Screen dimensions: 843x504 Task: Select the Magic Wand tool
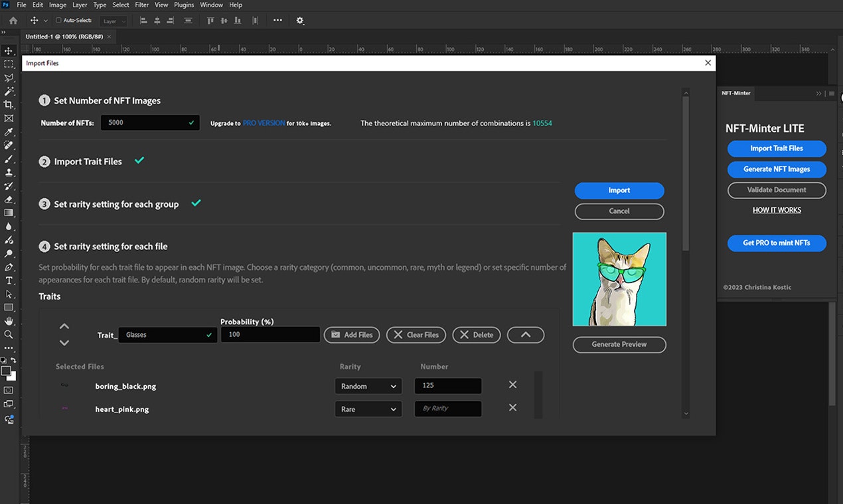pyautogui.click(x=9, y=91)
